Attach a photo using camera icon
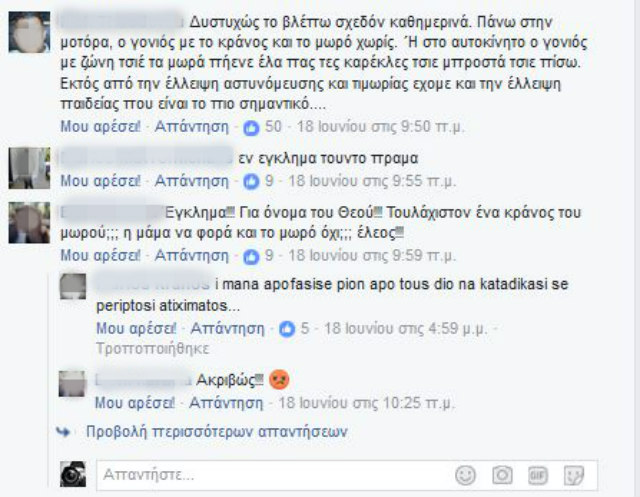640x497 pixels. [x=502, y=475]
